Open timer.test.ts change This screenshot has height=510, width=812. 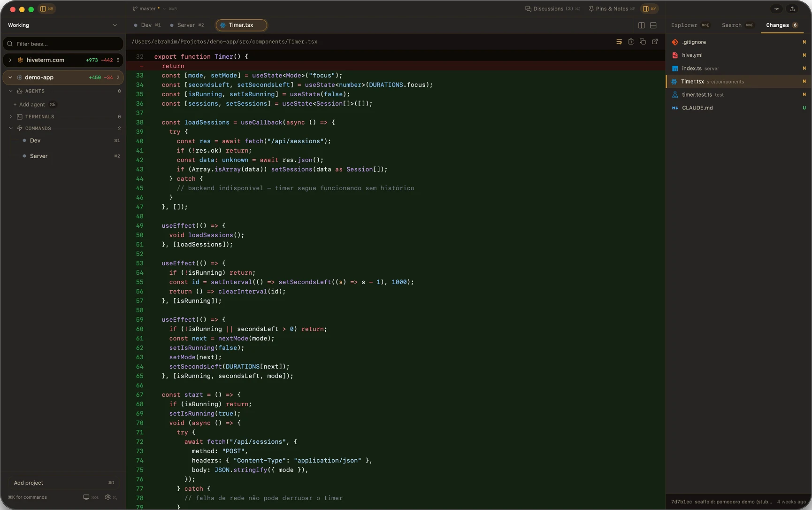click(738, 95)
